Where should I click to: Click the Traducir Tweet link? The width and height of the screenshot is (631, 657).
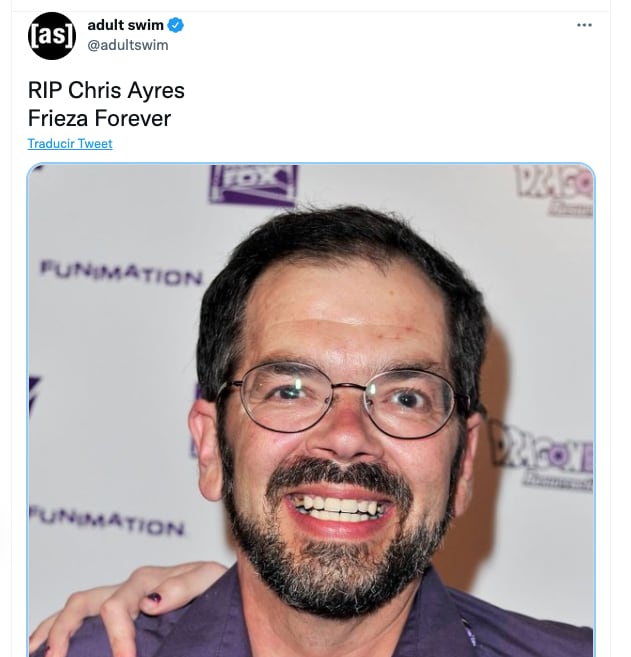70,144
